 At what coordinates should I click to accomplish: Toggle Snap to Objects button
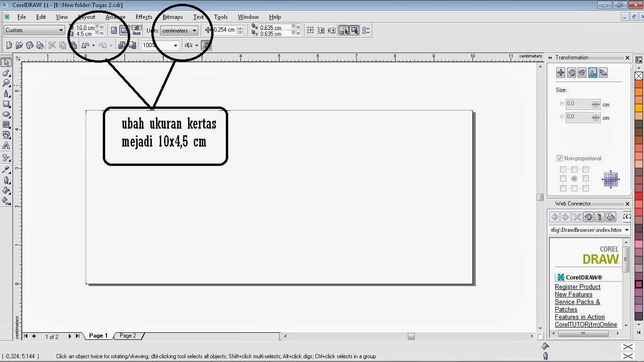pyautogui.click(x=331, y=30)
